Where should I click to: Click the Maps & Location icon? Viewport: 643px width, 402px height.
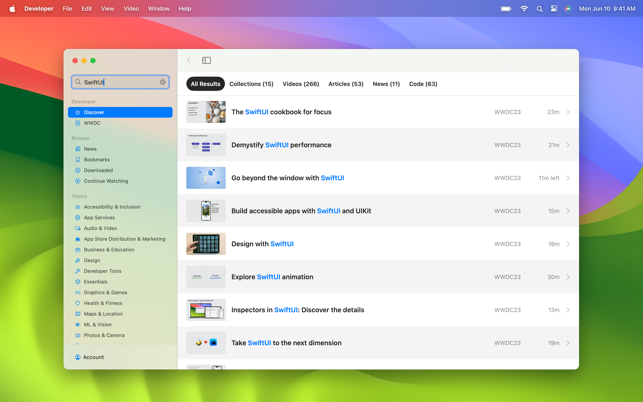[78, 314]
